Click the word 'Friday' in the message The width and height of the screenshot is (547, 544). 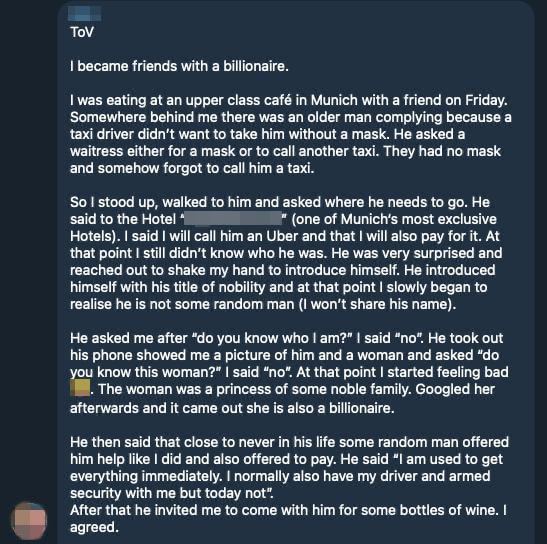pyautogui.click(x=486, y=100)
